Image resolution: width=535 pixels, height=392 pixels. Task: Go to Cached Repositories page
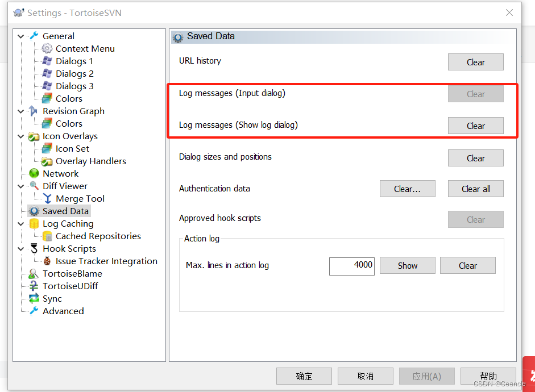coord(98,236)
